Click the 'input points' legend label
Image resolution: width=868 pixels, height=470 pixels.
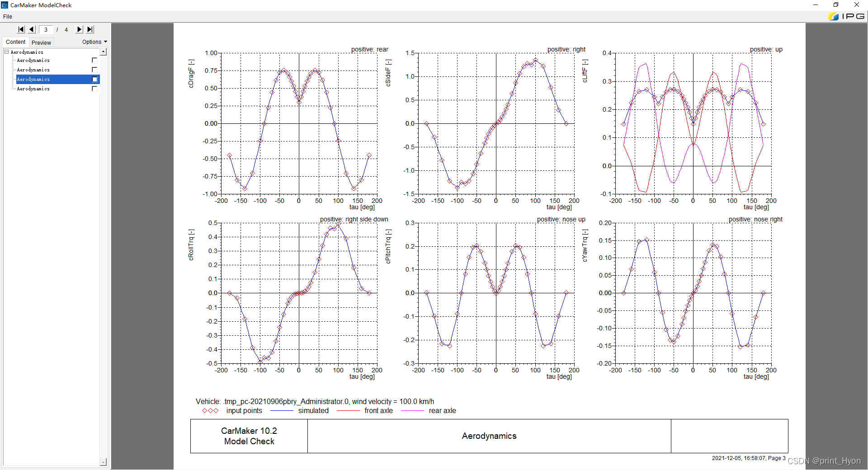click(244, 411)
